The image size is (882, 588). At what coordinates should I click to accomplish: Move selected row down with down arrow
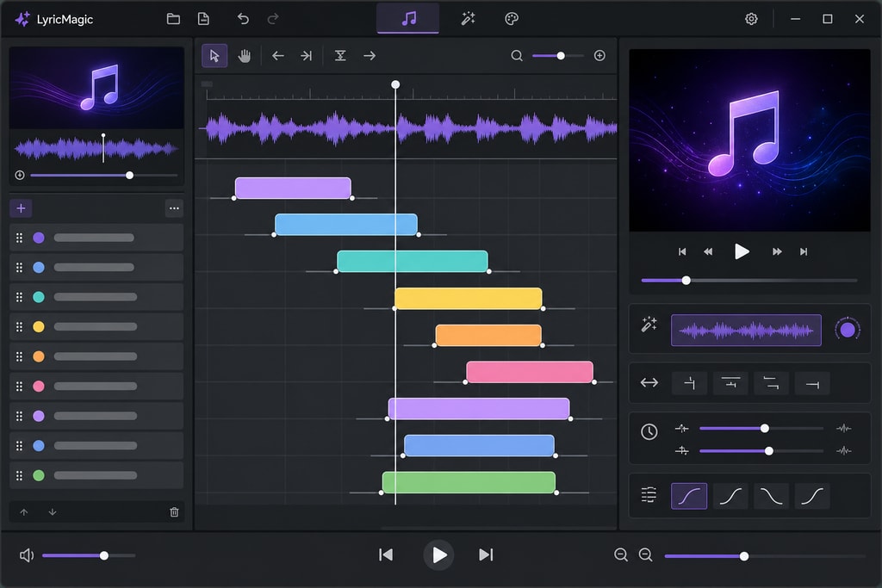pyautogui.click(x=53, y=512)
